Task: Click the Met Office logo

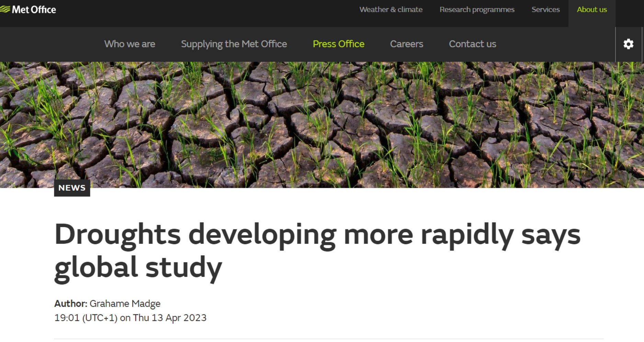Action: coord(29,9)
